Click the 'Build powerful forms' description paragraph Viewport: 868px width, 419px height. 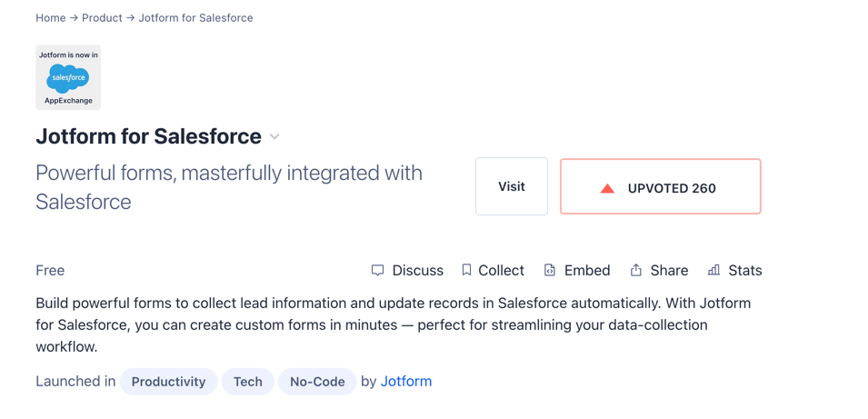393,324
